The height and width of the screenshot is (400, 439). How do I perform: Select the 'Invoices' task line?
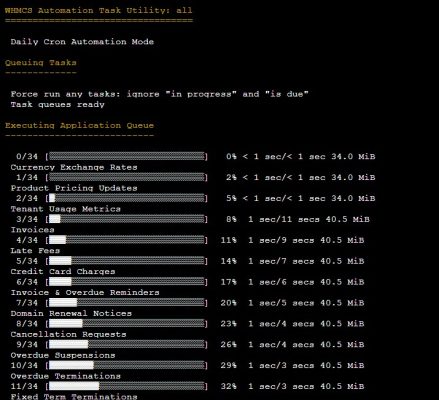pos(32,230)
